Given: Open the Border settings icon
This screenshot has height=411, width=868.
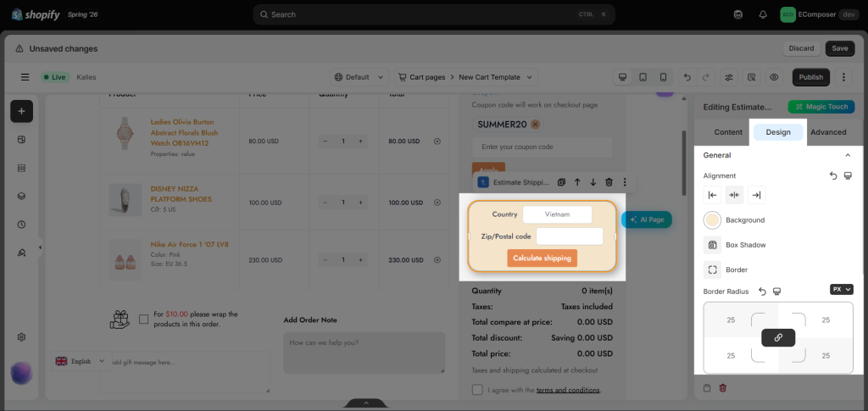Looking at the screenshot, I should click(712, 270).
